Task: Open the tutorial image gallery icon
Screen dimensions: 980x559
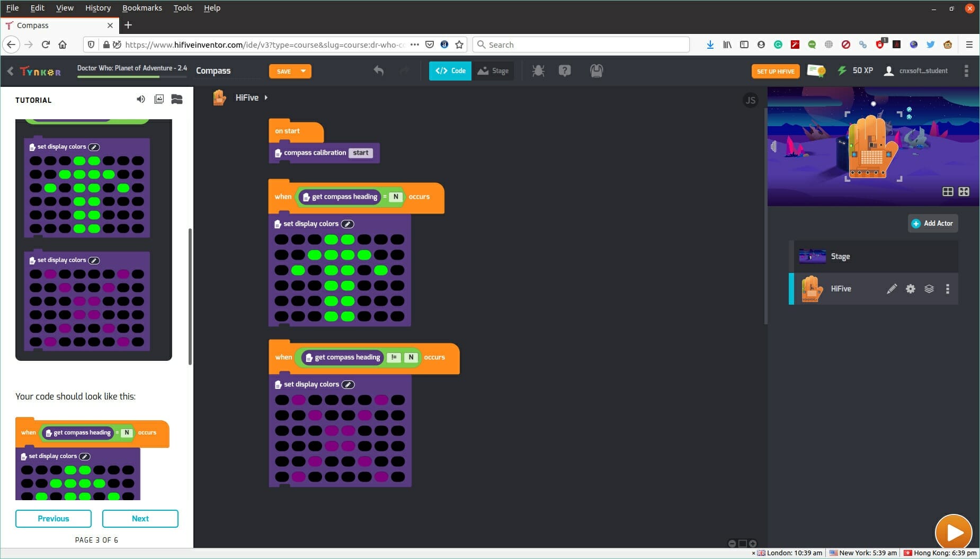Action: click(159, 99)
